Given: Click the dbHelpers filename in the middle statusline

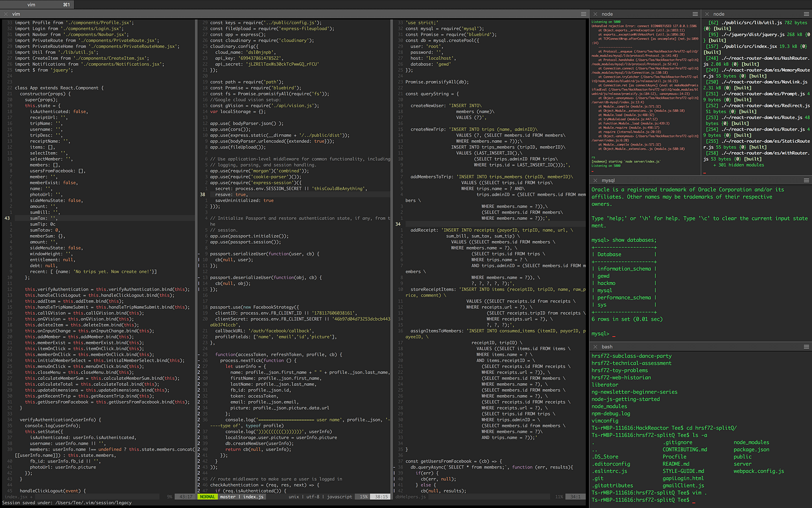Looking at the screenshot, I should pos(411,497).
